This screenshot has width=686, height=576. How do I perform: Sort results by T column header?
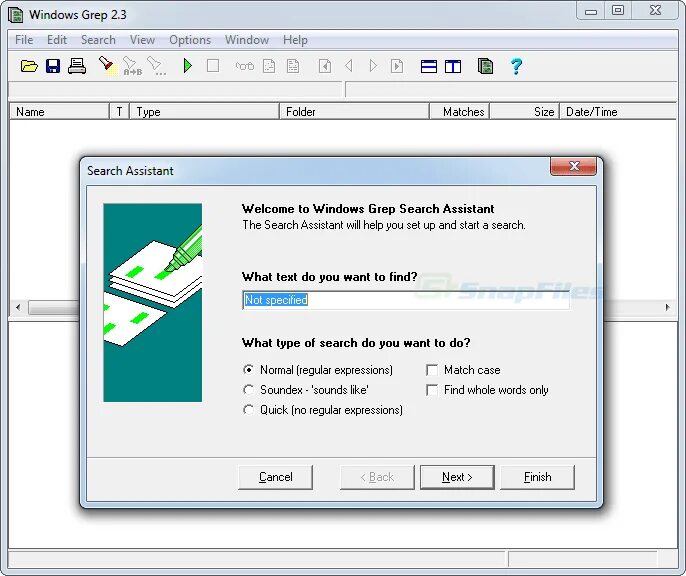[x=119, y=112]
